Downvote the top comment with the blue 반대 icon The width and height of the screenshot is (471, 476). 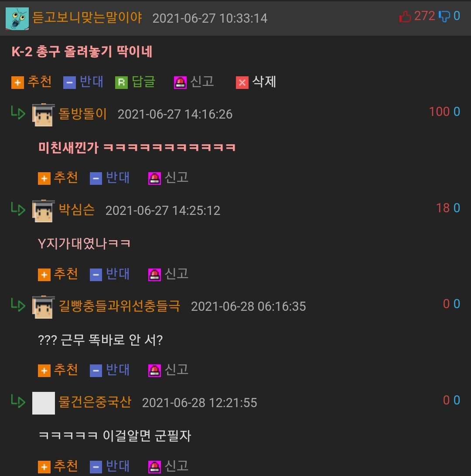point(69,82)
